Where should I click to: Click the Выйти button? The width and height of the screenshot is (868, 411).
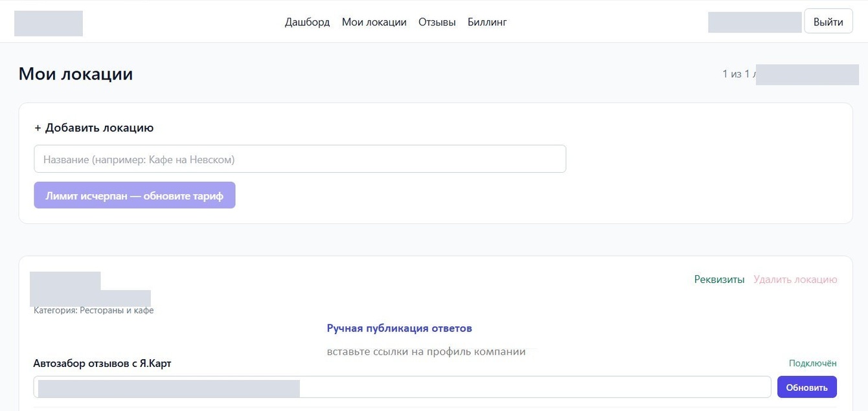click(828, 21)
